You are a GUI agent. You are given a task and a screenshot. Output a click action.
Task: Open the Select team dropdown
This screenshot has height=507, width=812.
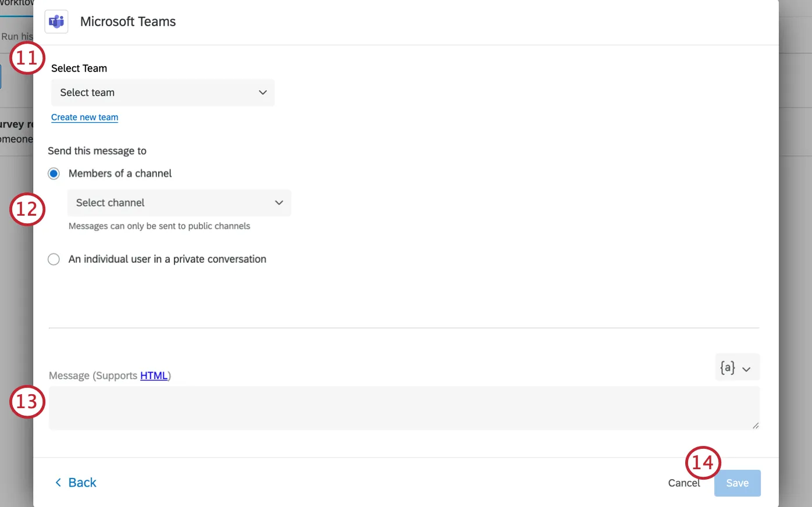162,92
